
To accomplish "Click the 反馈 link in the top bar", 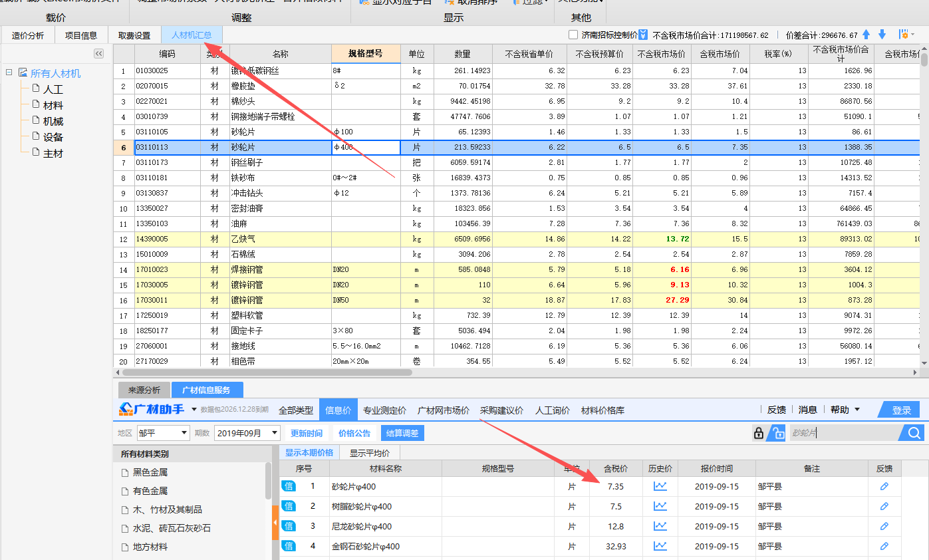I will [x=777, y=410].
